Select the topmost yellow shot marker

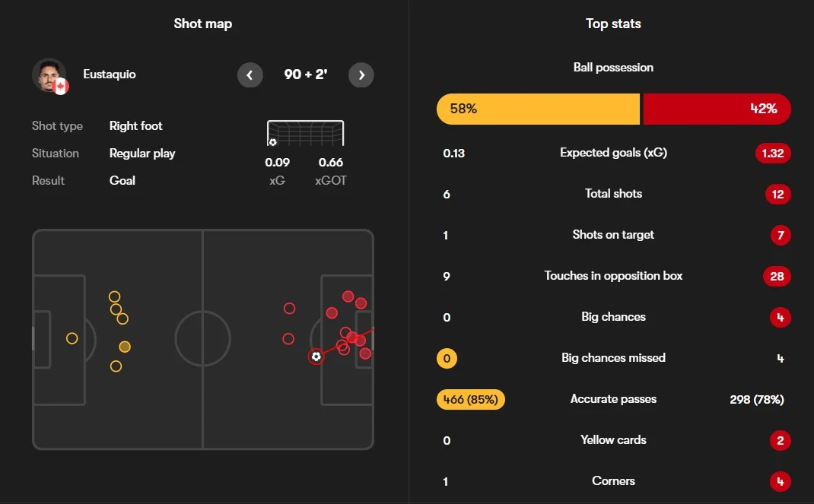114,296
